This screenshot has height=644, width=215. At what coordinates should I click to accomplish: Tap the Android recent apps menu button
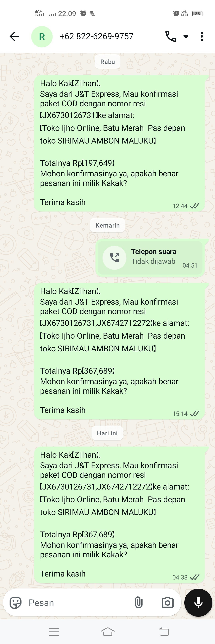[x=54, y=632]
